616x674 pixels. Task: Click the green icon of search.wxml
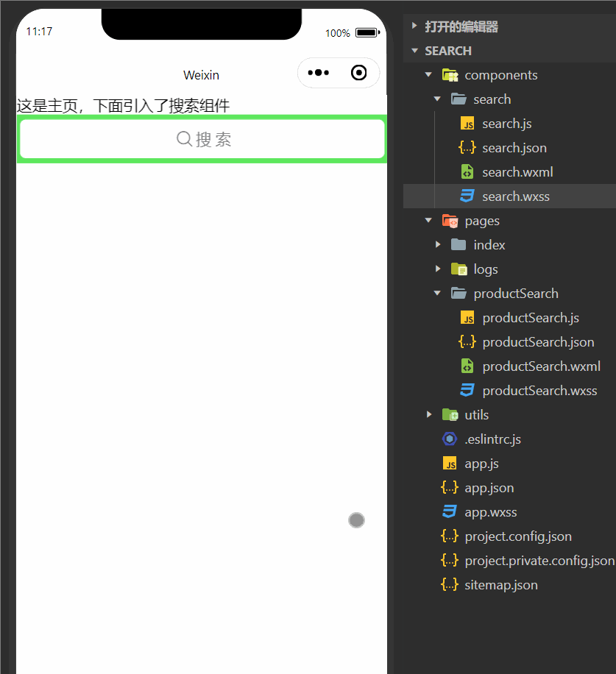(467, 172)
